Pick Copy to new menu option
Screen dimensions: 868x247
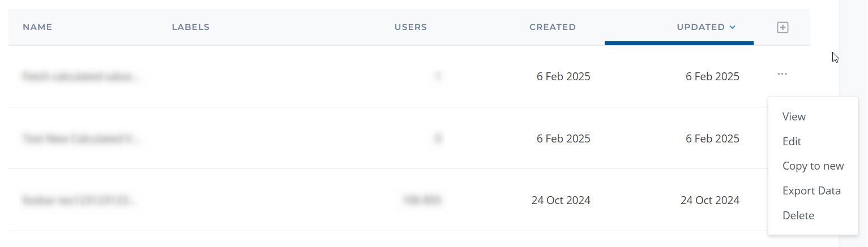[813, 166]
